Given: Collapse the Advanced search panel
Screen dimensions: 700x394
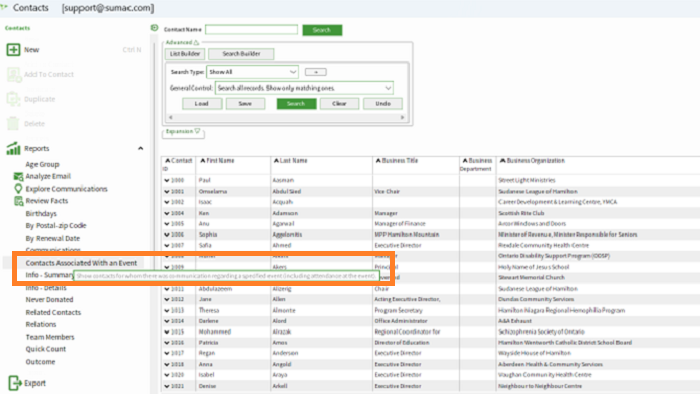Looking at the screenshot, I should click(196, 42).
